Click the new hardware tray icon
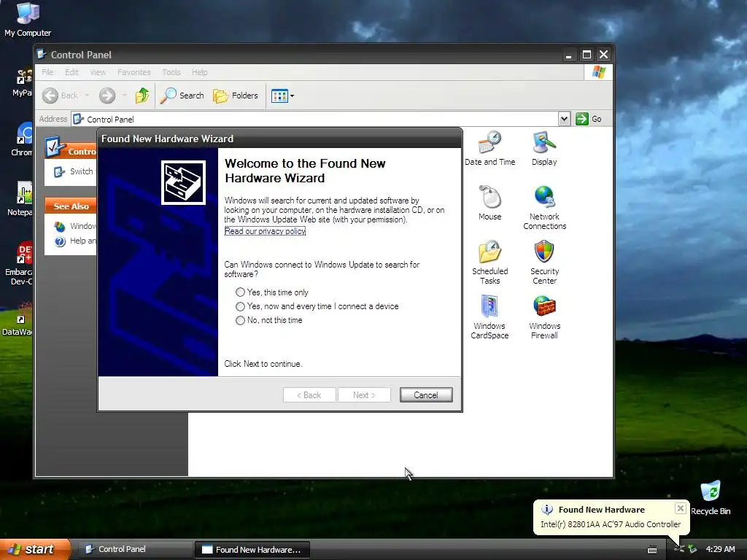The image size is (747, 560). point(679,549)
